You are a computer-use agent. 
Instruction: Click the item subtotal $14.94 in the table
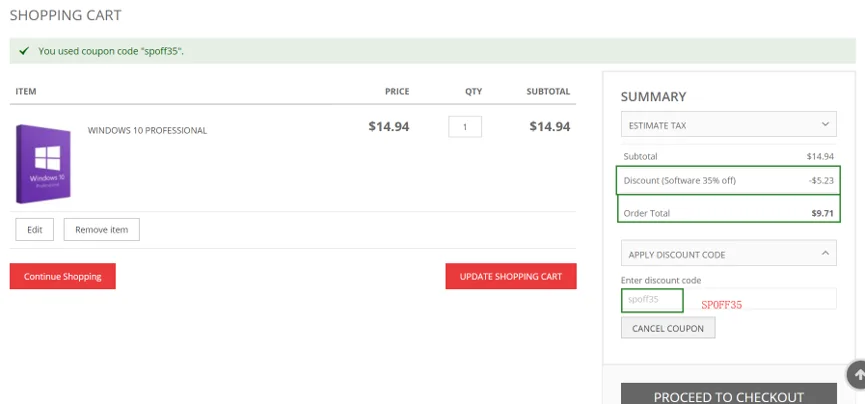[549, 126]
